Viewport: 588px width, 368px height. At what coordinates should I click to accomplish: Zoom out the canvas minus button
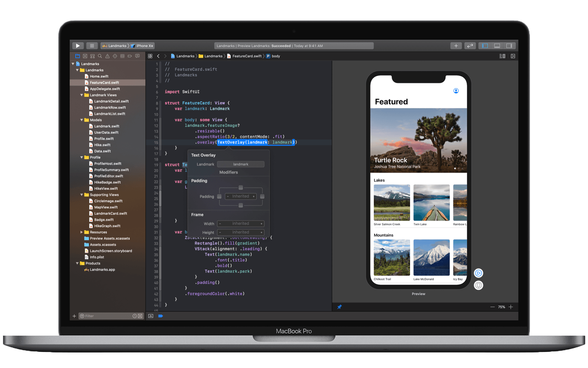pyautogui.click(x=492, y=307)
